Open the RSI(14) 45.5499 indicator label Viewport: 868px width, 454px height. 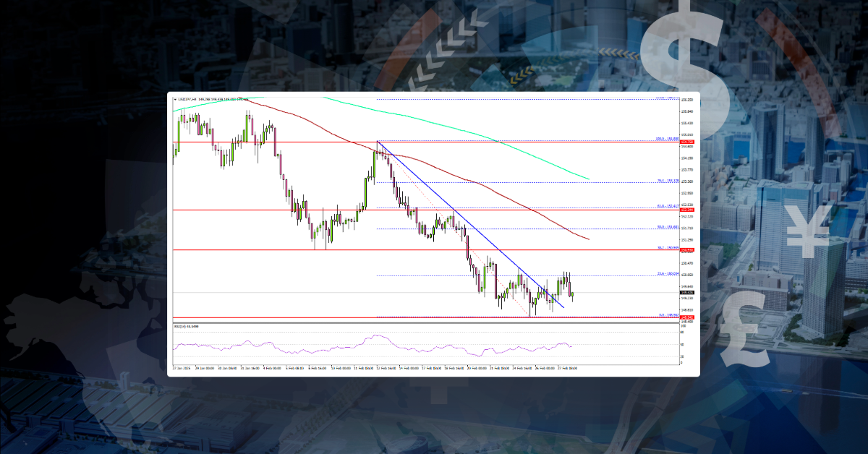(187, 326)
